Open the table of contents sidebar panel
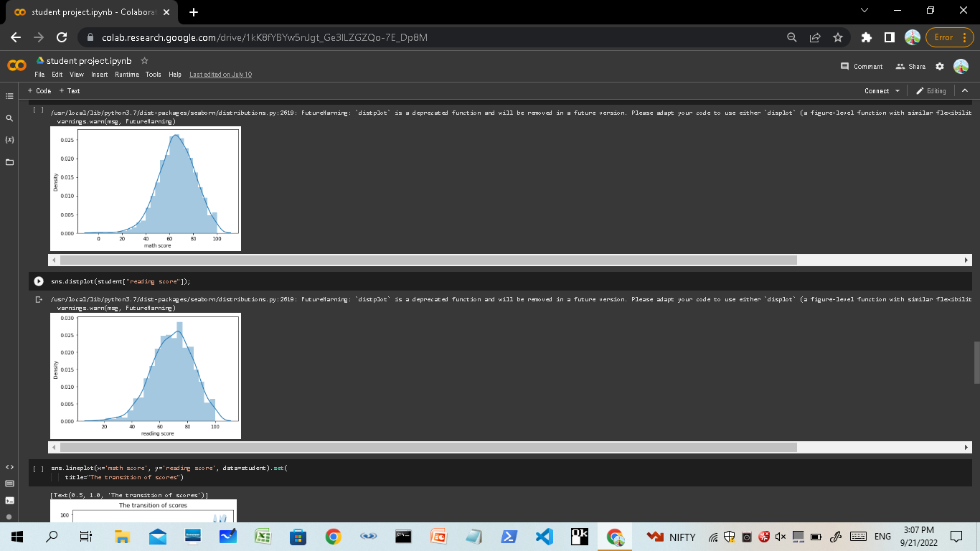This screenshot has height=551, width=980. [9, 95]
